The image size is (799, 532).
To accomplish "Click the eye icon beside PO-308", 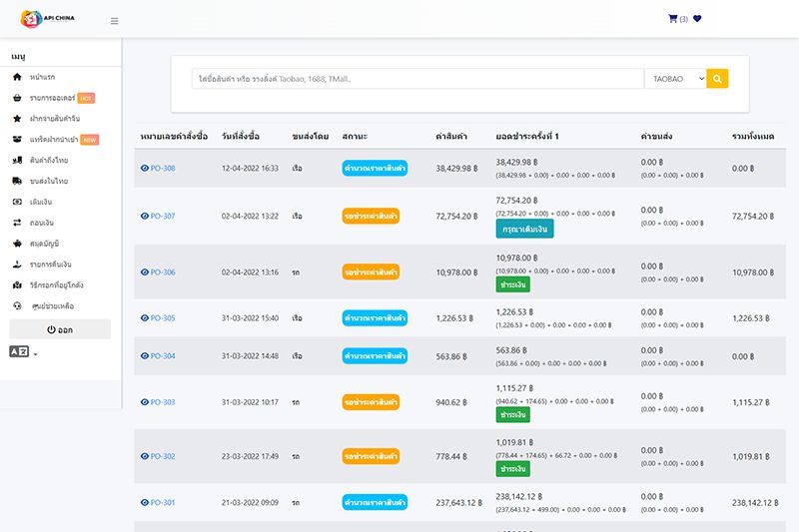I will coord(145,168).
